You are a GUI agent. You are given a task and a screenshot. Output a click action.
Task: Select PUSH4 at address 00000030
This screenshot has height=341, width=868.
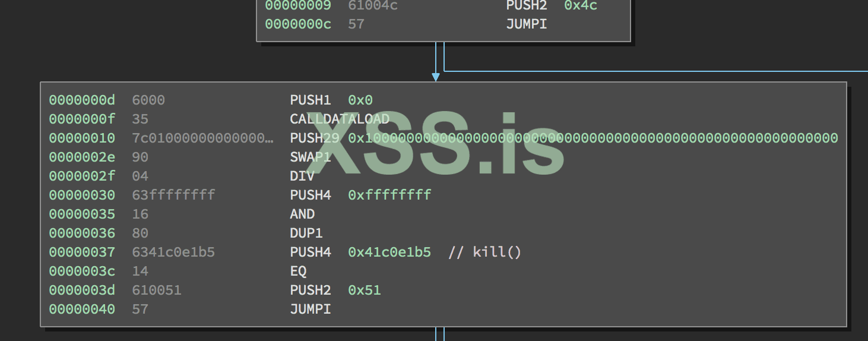point(311,195)
